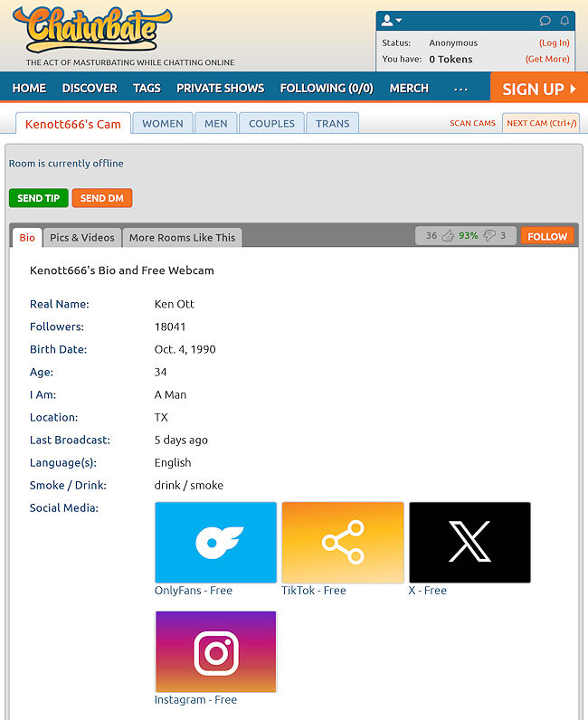
Task: Open the X social media tile
Action: tap(469, 543)
